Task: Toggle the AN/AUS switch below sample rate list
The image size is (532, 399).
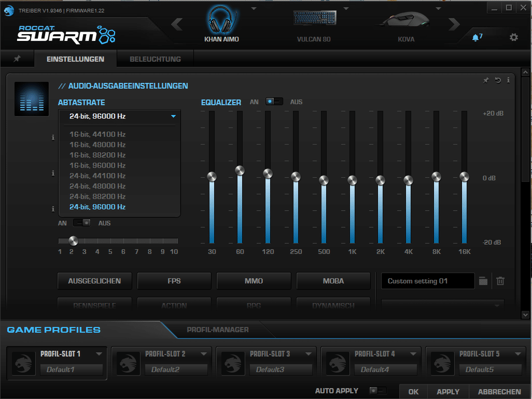Action: click(x=82, y=223)
